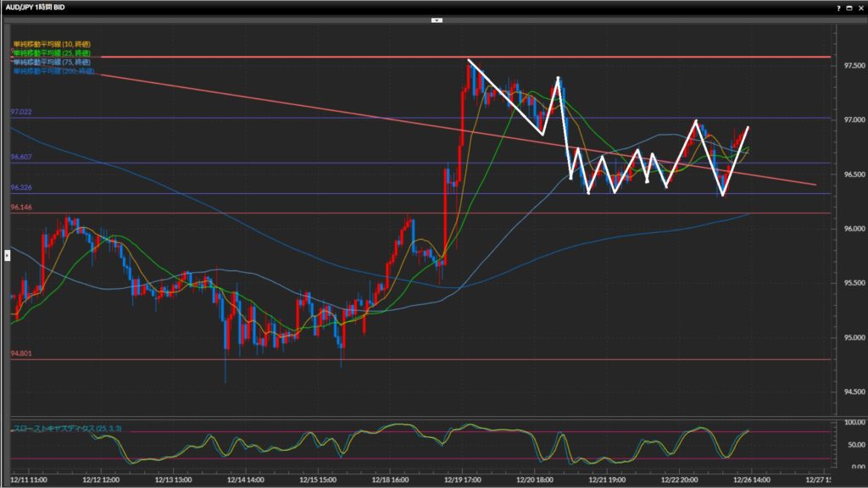Select the 25-period simple moving average label
Image resolution: width=868 pixels, height=488 pixels.
point(51,53)
